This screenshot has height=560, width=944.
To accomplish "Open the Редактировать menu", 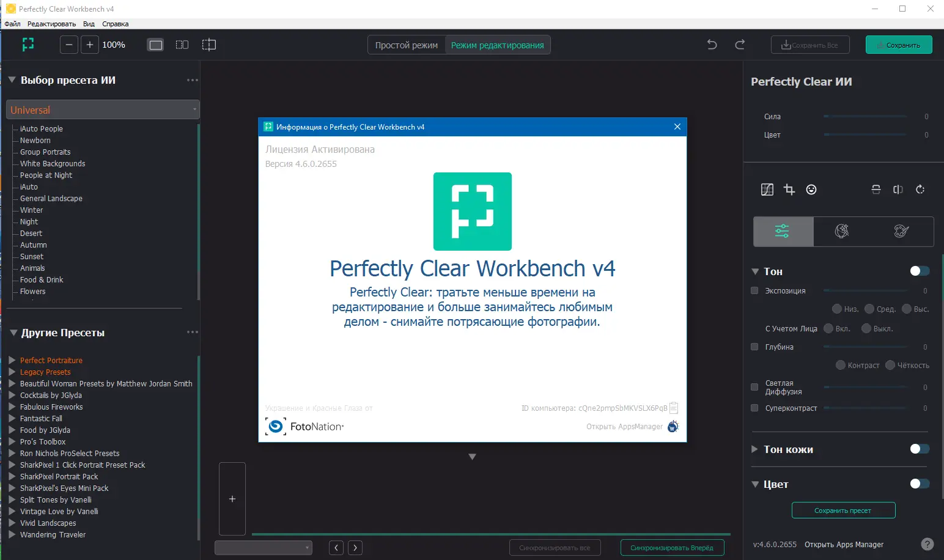I will pyautogui.click(x=51, y=24).
